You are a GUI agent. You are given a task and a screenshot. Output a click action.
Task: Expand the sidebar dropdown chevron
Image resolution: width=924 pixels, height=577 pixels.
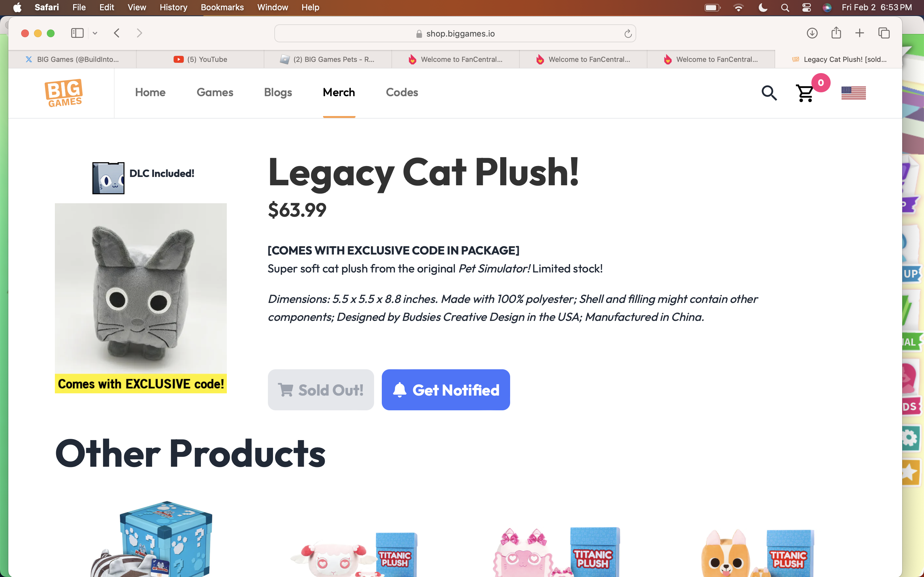pos(95,33)
